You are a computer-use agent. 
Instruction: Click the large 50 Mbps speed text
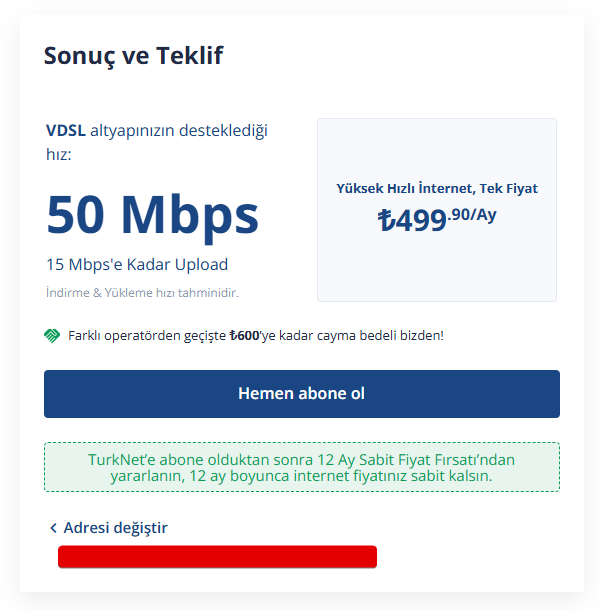tap(152, 213)
